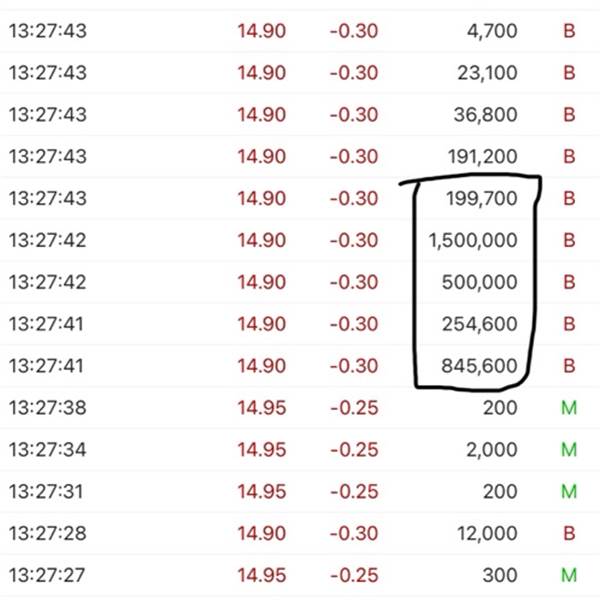
Task: Click the B marker beside 12,000 volume
Action: tap(569, 533)
